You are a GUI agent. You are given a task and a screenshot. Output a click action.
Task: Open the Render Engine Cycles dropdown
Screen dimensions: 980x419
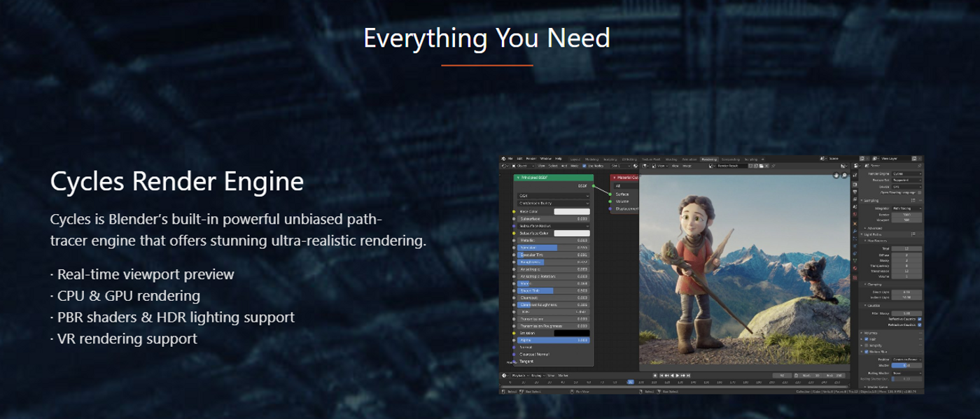point(906,173)
